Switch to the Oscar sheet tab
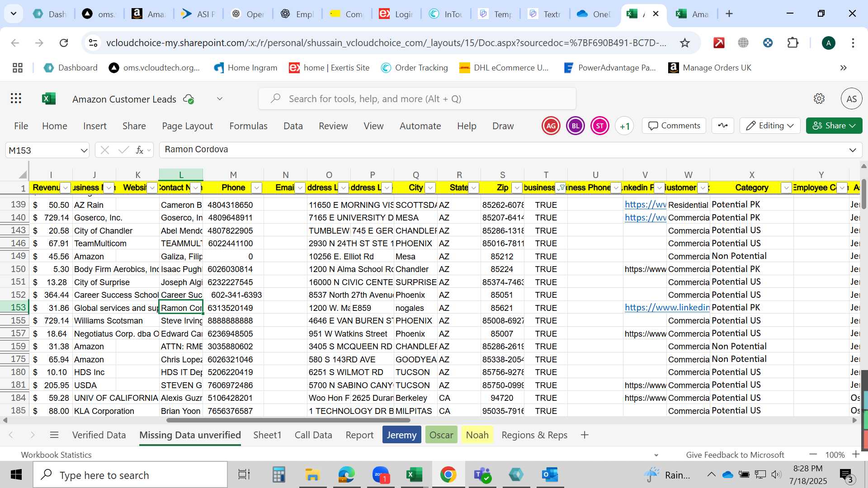Screen dimensions: 868x488 (x=441, y=435)
